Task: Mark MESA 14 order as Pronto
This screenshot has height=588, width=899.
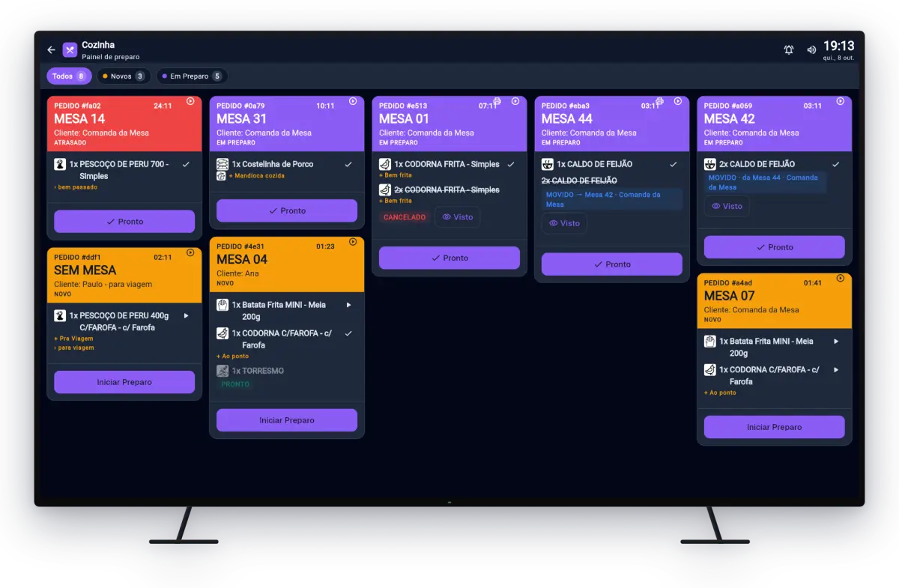Action: pyautogui.click(x=124, y=222)
